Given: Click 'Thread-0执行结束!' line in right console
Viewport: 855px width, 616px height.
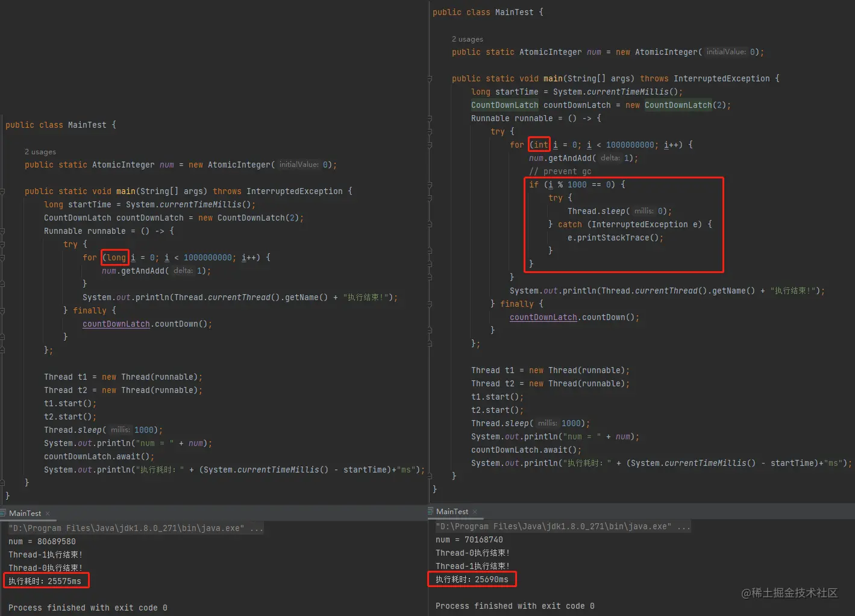Looking at the screenshot, I should [x=473, y=553].
